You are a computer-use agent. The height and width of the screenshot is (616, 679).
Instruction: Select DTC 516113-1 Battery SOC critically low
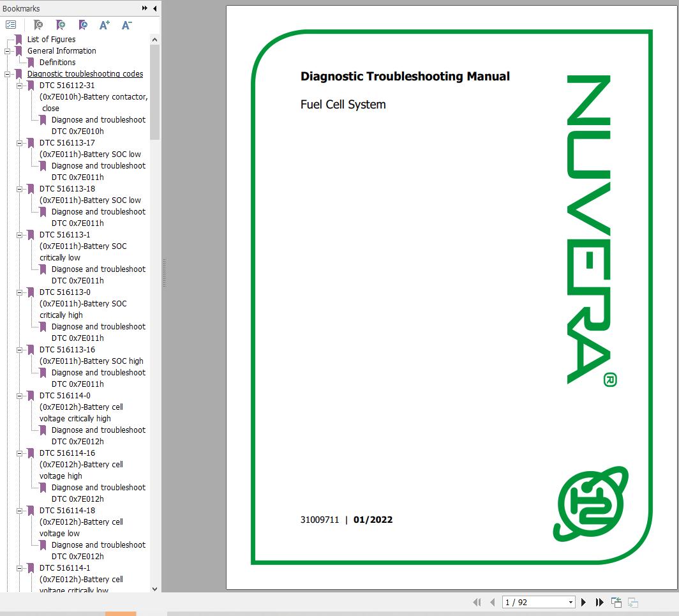(x=83, y=246)
